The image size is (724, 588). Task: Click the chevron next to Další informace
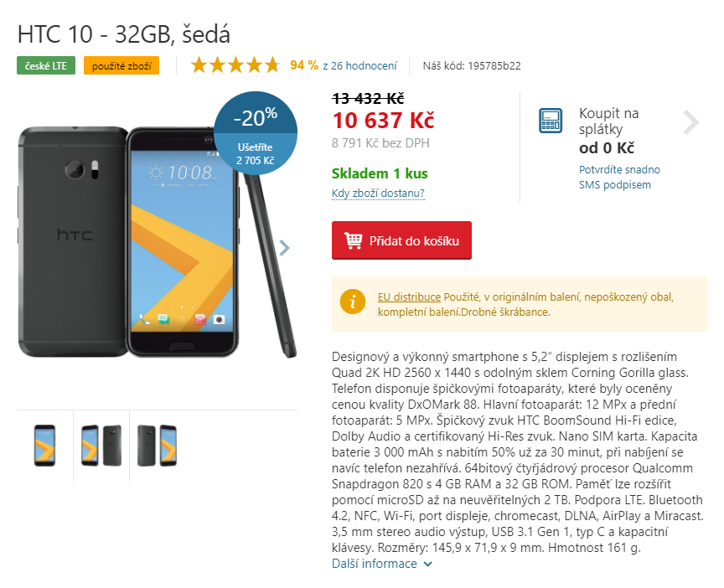coord(428,564)
